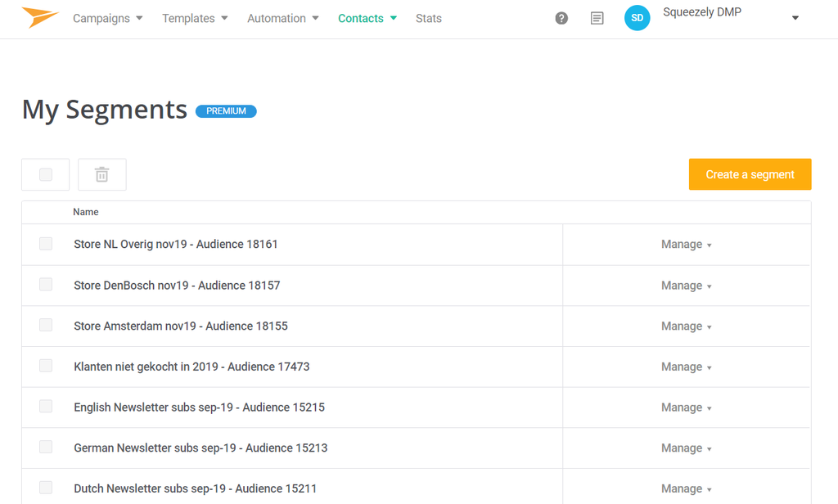Open Manage dropdown for Store DenBosch
838x504 pixels.
tap(687, 286)
